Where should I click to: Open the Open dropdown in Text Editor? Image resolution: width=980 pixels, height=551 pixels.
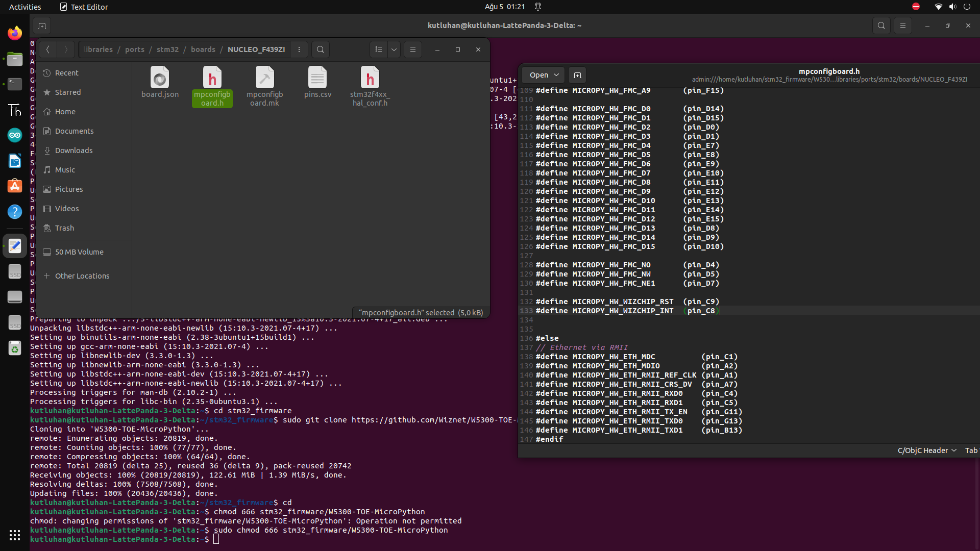point(542,74)
